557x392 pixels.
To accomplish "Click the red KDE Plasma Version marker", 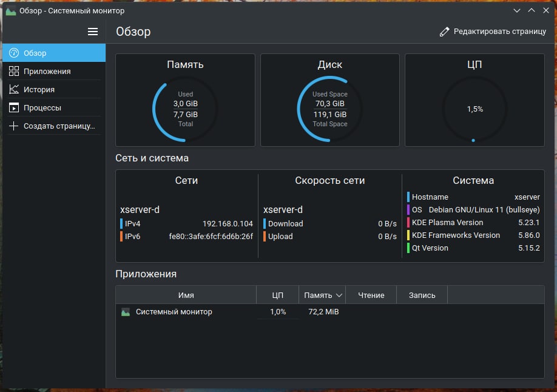I will (x=408, y=223).
